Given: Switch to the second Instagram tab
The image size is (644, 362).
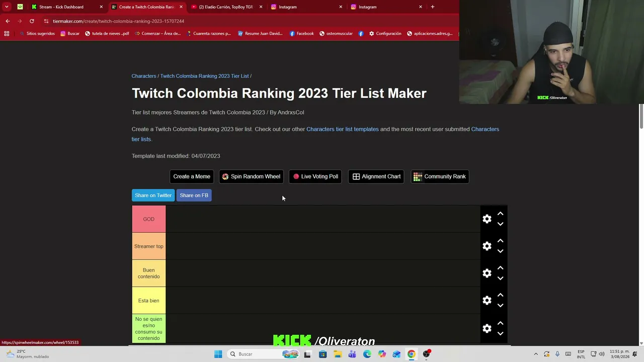Looking at the screenshot, I should [386, 7].
